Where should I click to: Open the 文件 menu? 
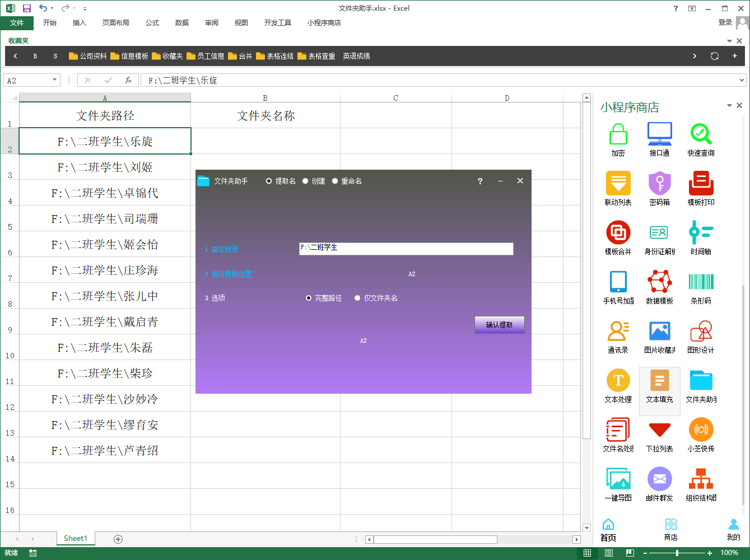click(x=17, y=23)
